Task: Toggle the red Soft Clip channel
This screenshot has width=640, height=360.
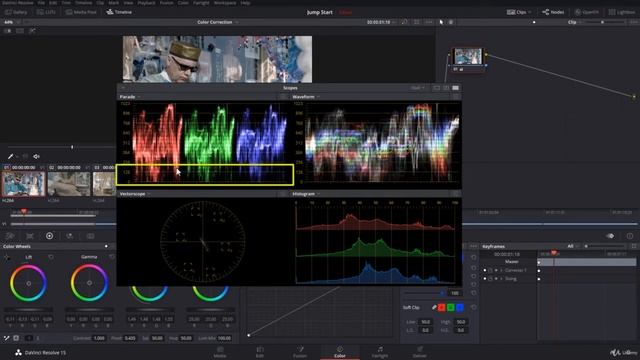Action: coord(442,307)
